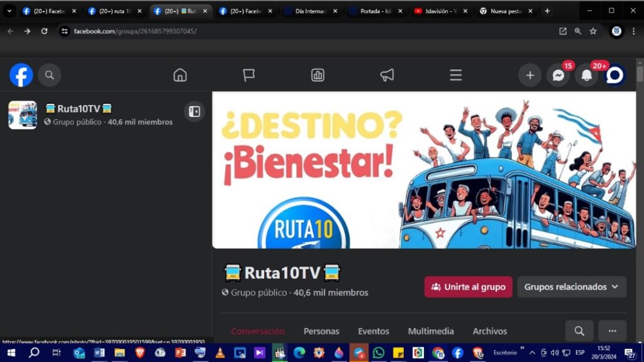Open Pages via the flag icon
644x362 pixels.
248,75
